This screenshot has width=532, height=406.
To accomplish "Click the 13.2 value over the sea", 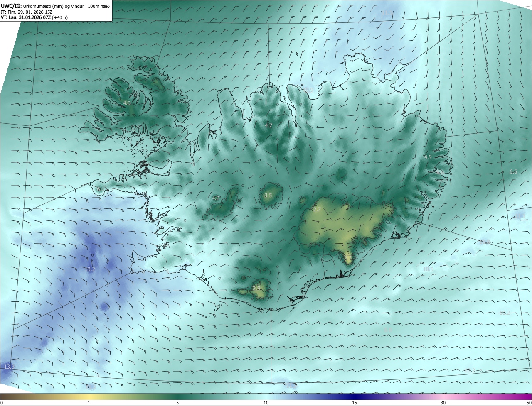I will 90,269.
